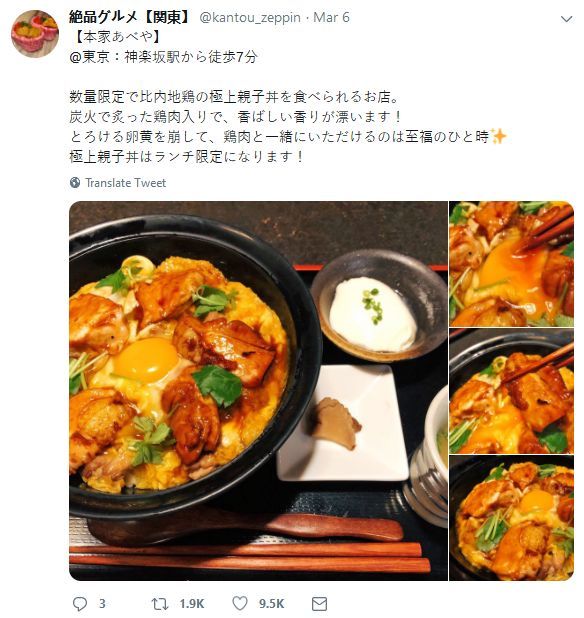Screen dimensions: 584x618
Task: Share tweet via the envelope icon
Action: point(319,603)
